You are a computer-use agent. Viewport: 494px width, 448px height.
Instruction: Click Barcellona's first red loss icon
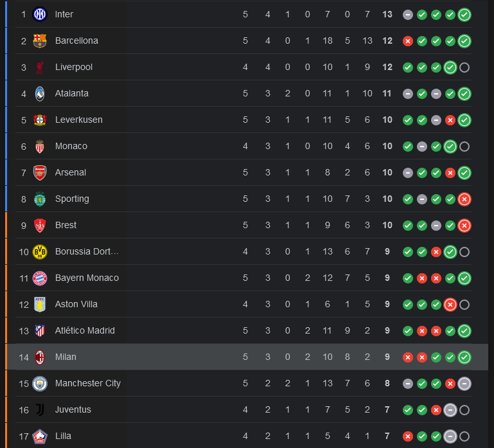pyautogui.click(x=408, y=41)
